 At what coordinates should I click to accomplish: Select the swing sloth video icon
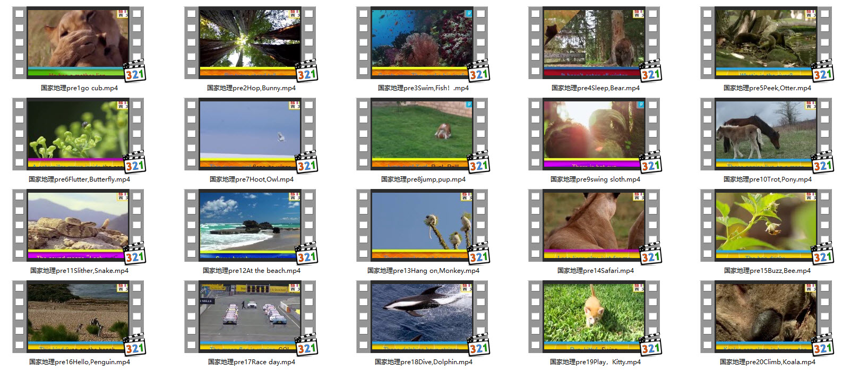click(x=595, y=135)
